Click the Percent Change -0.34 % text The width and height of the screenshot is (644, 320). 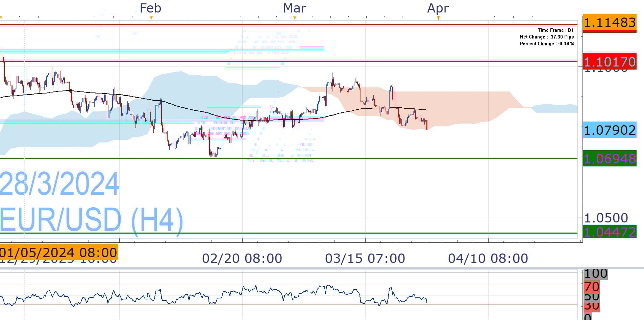[x=547, y=44]
